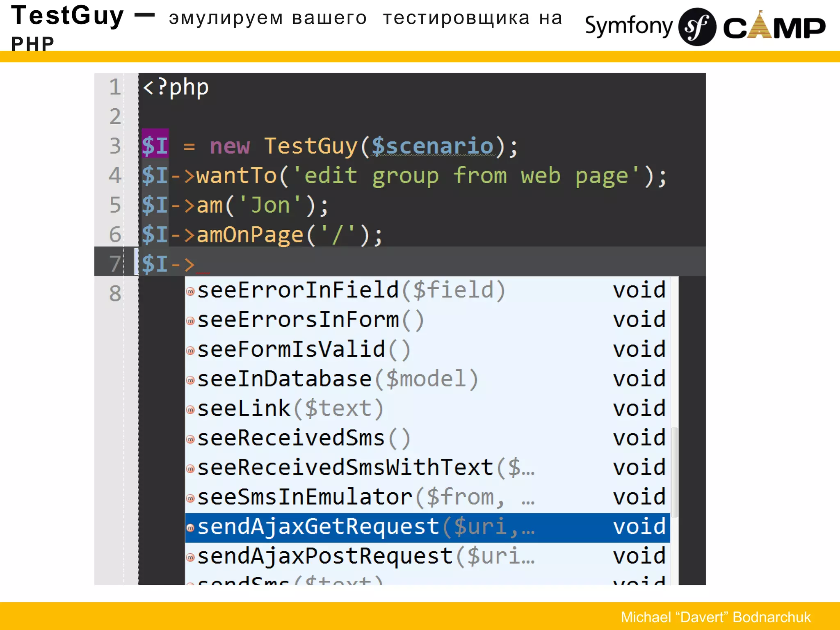Click the $scenario variable on line 3

pyautogui.click(x=433, y=147)
